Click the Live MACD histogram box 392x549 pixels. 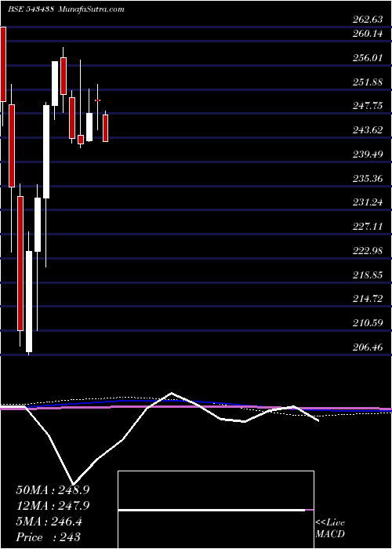click(x=216, y=510)
